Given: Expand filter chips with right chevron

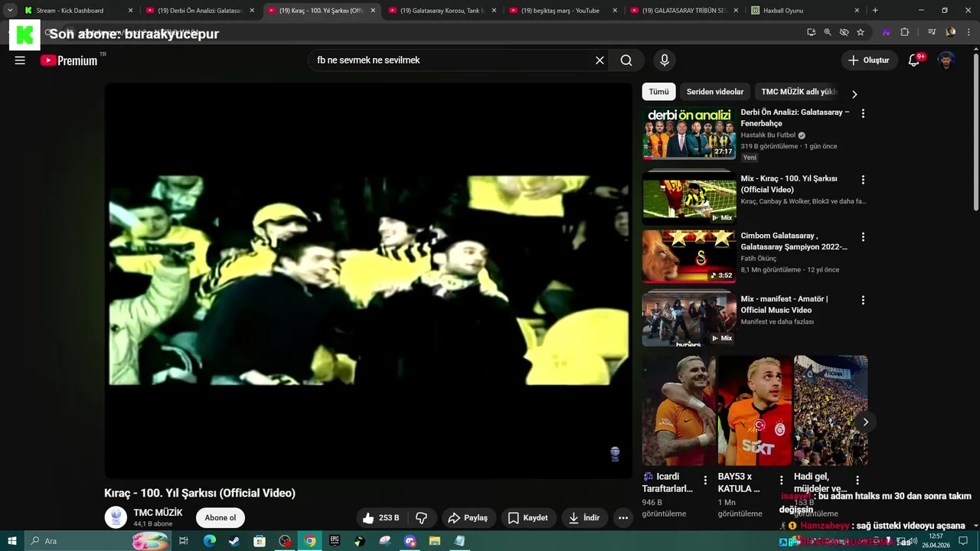Looking at the screenshot, I should tap(854, 94).
